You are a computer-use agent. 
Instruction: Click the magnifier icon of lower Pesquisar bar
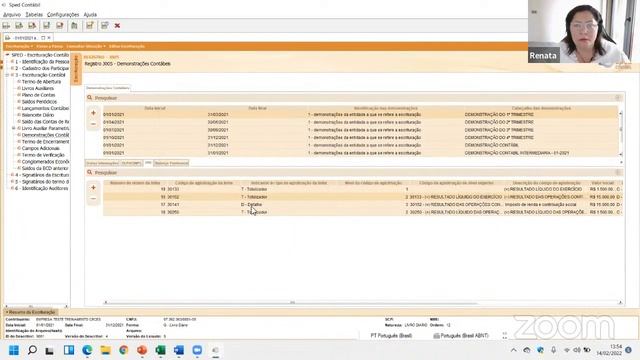(90, 173)
